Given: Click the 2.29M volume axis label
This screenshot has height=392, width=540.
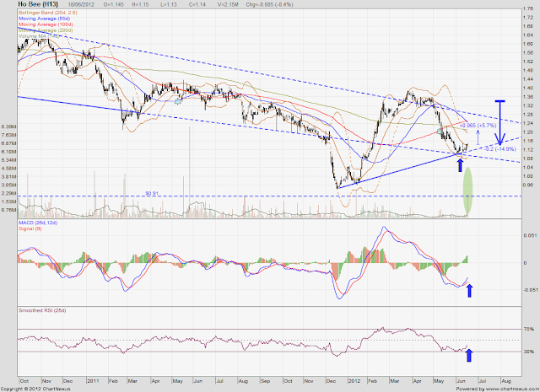Looking at the screenshot, I should pos(9,193).
